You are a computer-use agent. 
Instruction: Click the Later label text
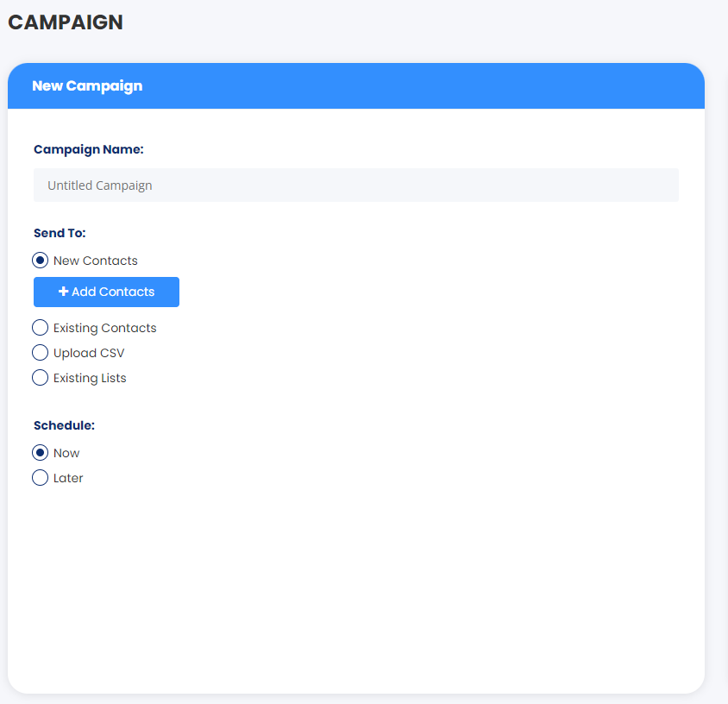point(68,478)
